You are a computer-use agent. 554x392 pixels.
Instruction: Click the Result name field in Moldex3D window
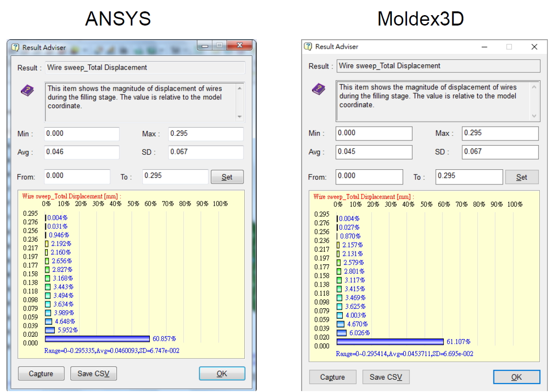tap(439, 66)
